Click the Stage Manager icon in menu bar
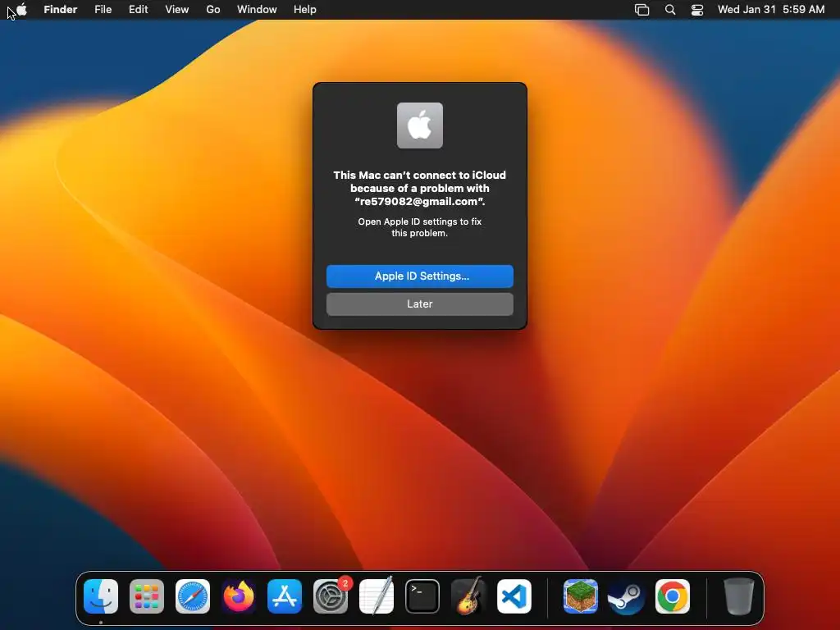The image size is (840, 630). (x=641, y=10)
